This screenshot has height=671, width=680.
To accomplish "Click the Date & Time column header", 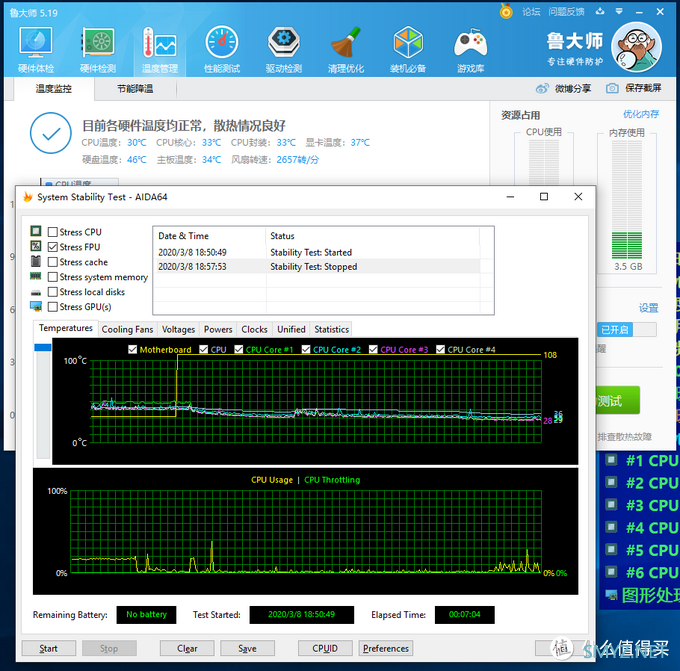I will pos(209,236).
